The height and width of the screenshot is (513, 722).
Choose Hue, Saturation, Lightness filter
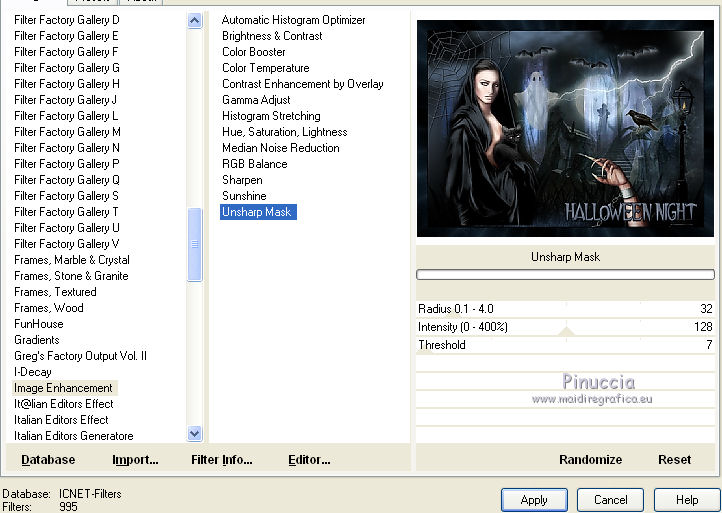click(285, 132)
